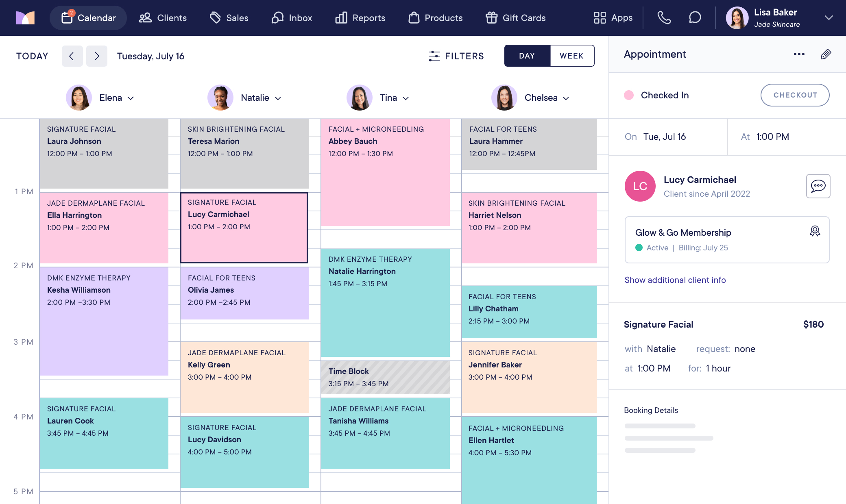Go to next day arrow
This screenshot has width=846, height=504.
click(97, 56)
